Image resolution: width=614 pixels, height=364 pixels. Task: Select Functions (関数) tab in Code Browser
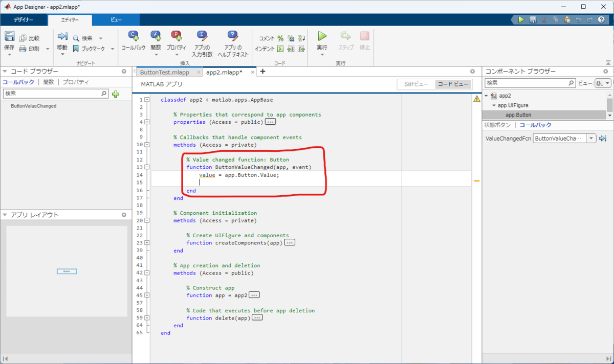49,82
